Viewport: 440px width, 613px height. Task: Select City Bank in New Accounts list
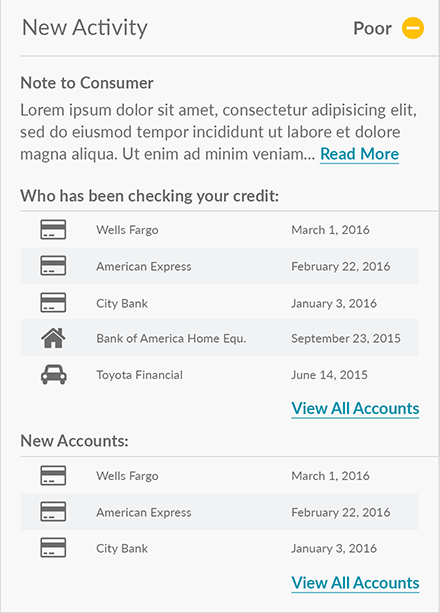pos(219,548)
